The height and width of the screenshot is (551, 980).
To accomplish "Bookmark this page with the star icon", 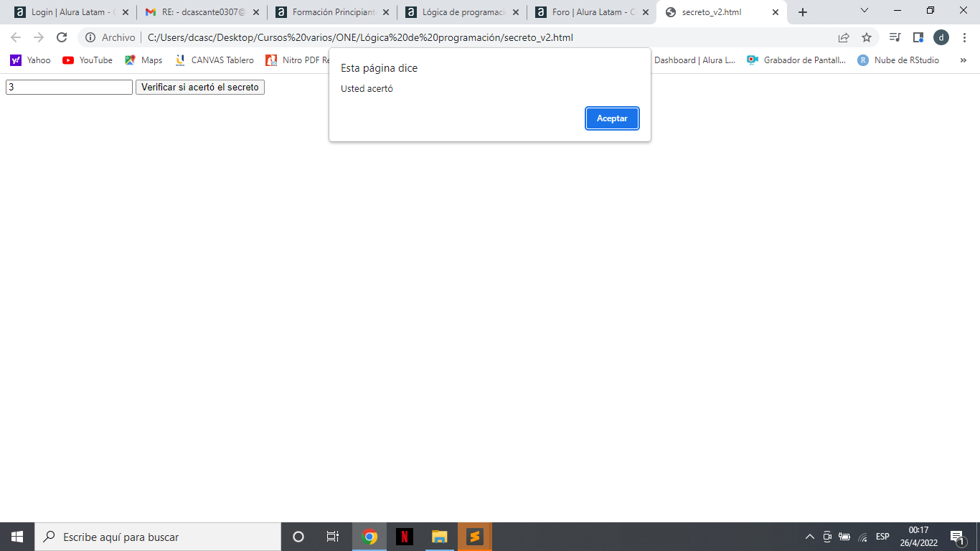I will point(867,37).
